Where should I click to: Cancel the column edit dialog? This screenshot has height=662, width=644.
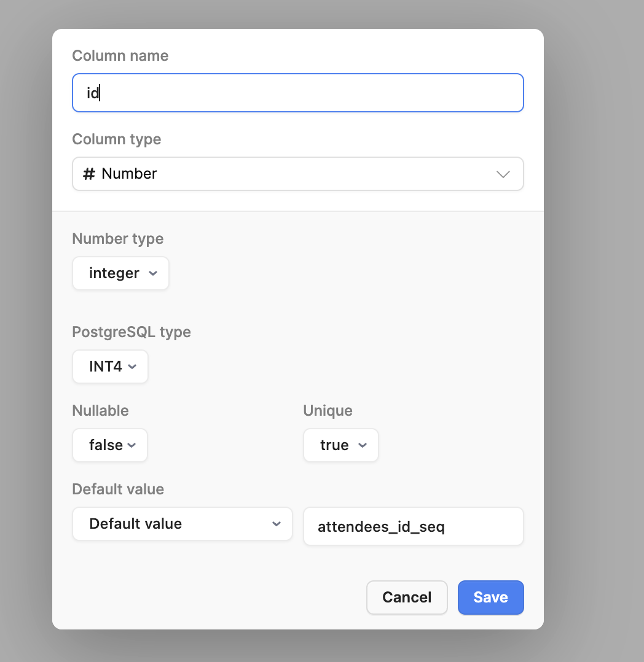coord(407,598)
